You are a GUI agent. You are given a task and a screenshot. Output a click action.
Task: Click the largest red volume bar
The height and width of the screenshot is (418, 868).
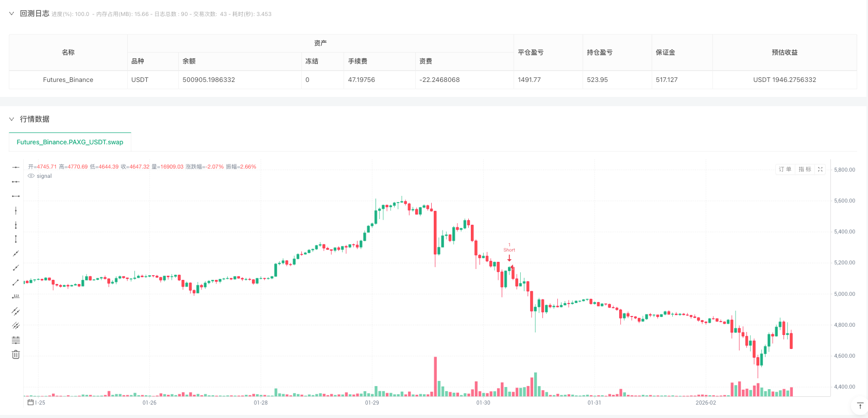coord(435,376)
